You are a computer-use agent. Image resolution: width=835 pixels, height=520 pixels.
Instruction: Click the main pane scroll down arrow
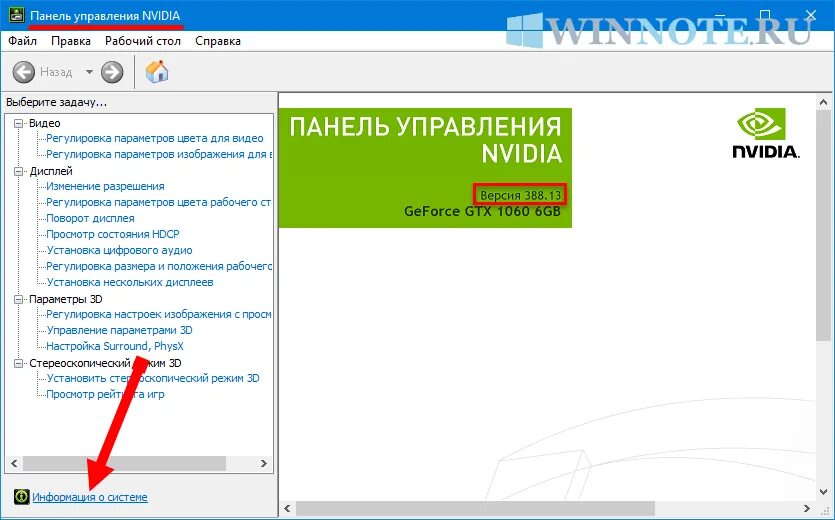(823, 492)
